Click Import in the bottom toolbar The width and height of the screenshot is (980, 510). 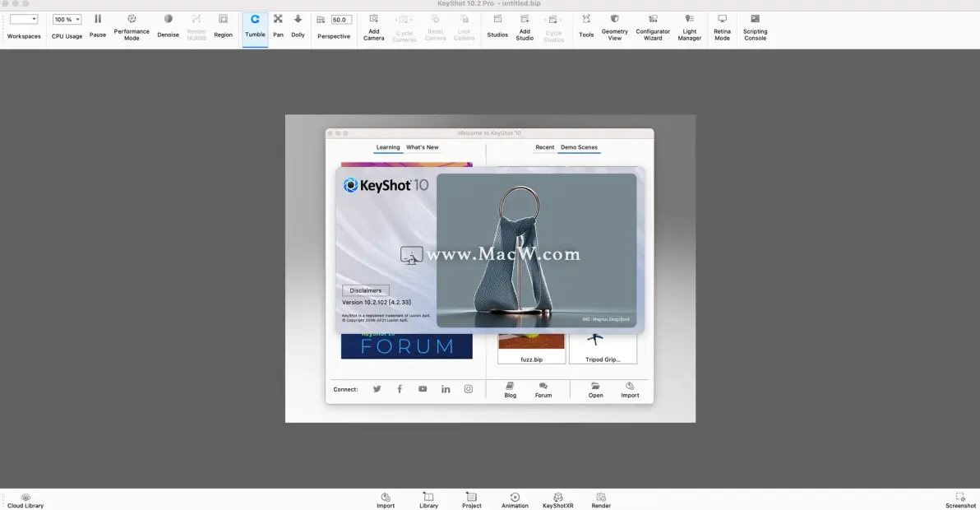(x=386, y=501)
